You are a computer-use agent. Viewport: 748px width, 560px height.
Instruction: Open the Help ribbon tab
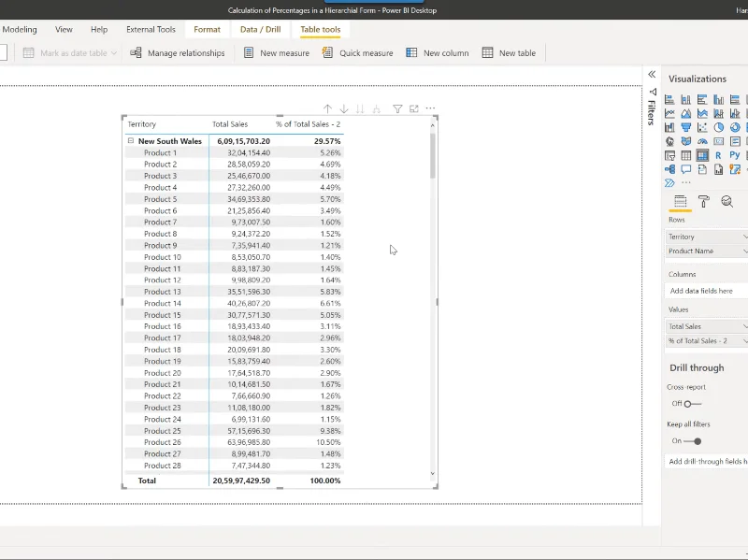[99, 29]
